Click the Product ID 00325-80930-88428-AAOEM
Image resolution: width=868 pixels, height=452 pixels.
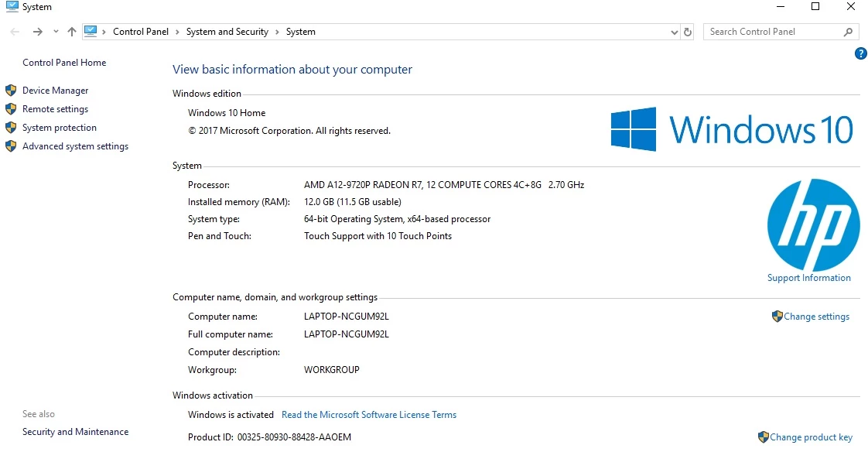pos(269,437)
